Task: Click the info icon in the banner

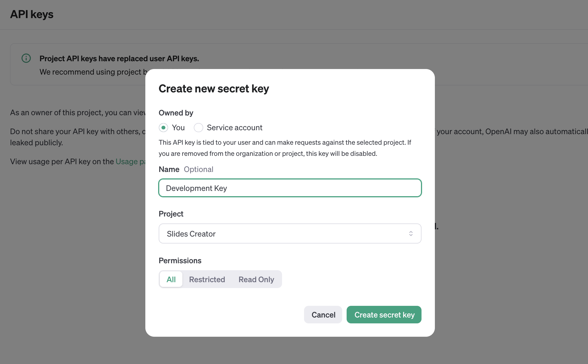Action: coord(26,58)
